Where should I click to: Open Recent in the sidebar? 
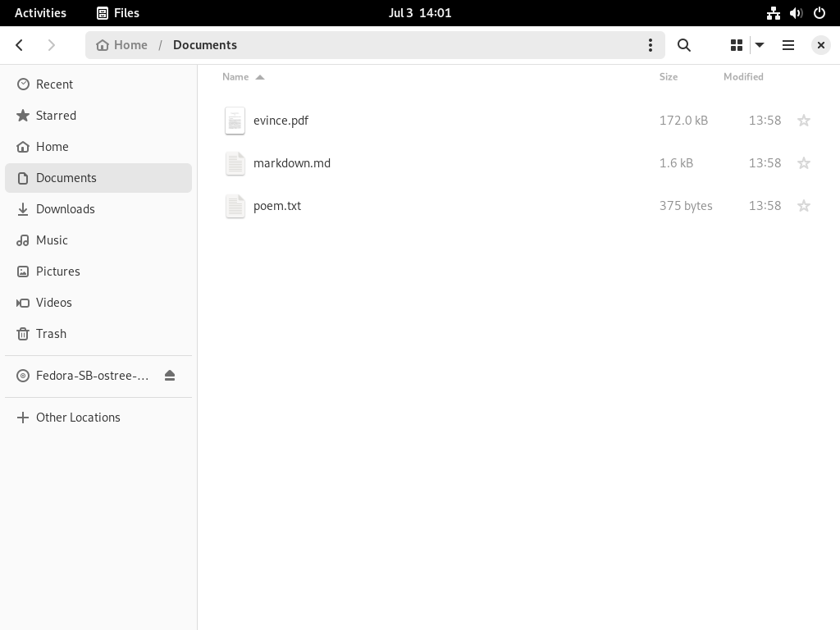pyautogui.click(x=98, y=84)
